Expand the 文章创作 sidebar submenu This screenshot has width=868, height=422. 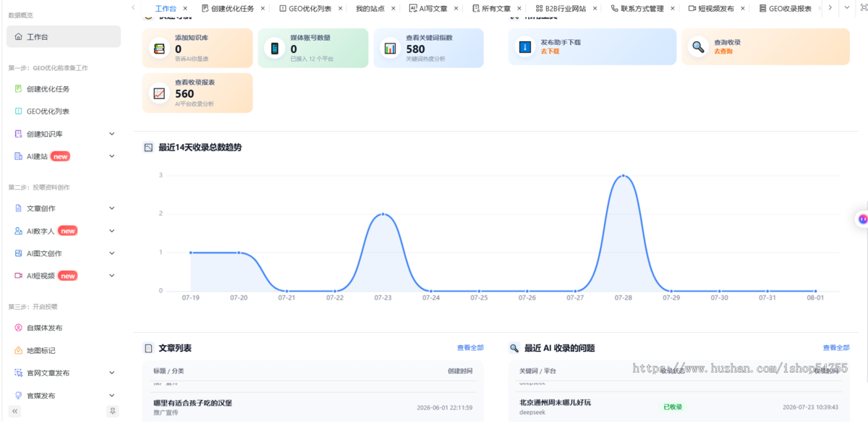pyautogui.click(x=111, y=208)
